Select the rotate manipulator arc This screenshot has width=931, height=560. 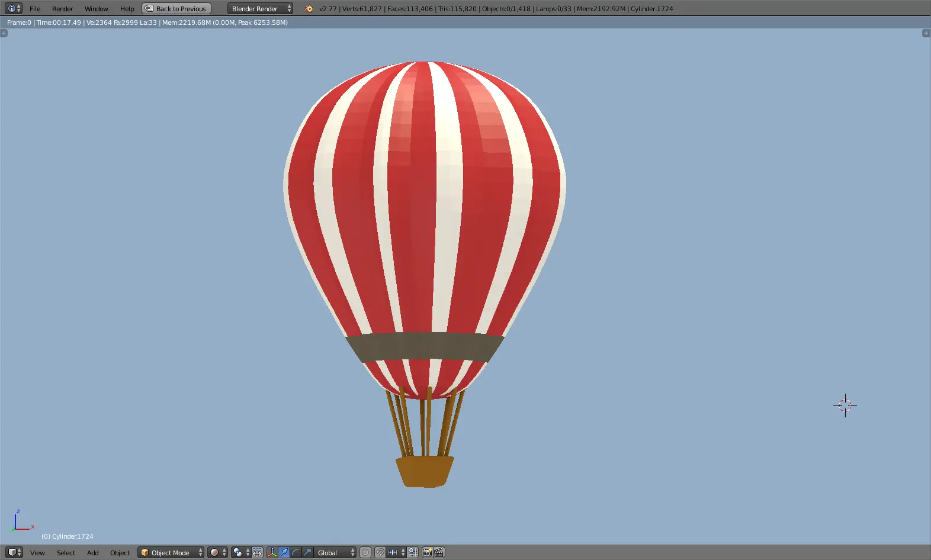click(x=296, y=552)
